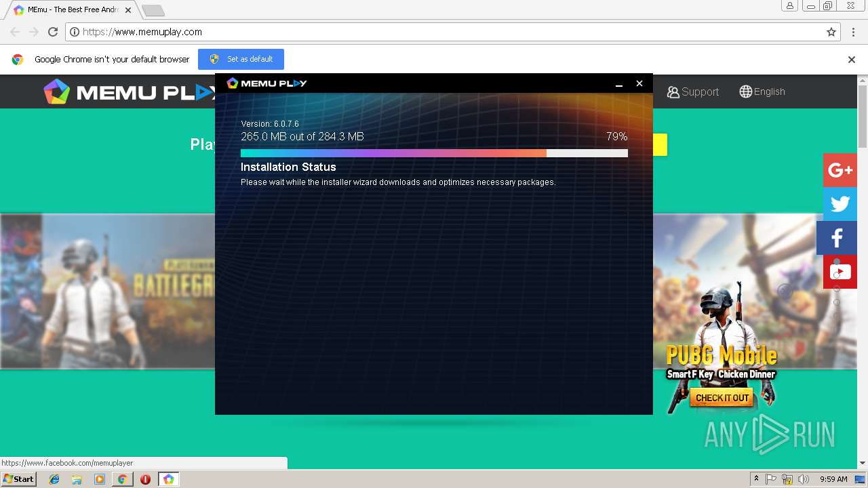This screenshot has height=488, width=868.
Task: Launch Internet Explorer from the taskbar
Action: click(x=54, y=479)
